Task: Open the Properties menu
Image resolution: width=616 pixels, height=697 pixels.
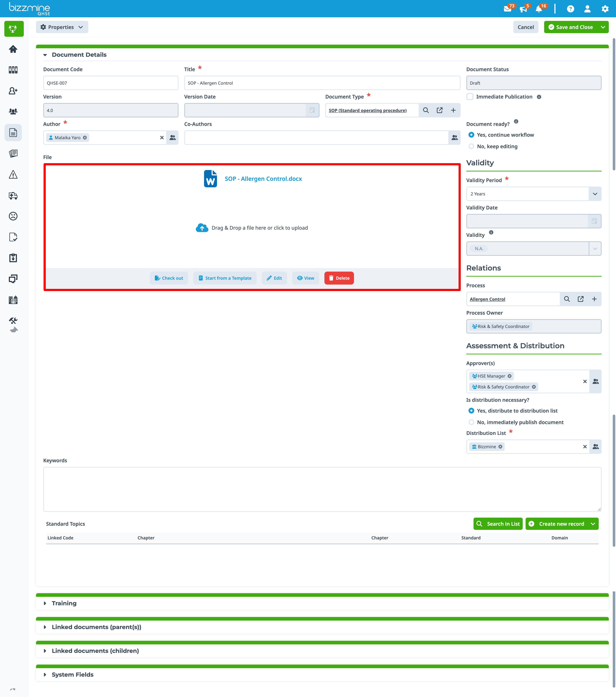Action: click(x=62, y=27)
